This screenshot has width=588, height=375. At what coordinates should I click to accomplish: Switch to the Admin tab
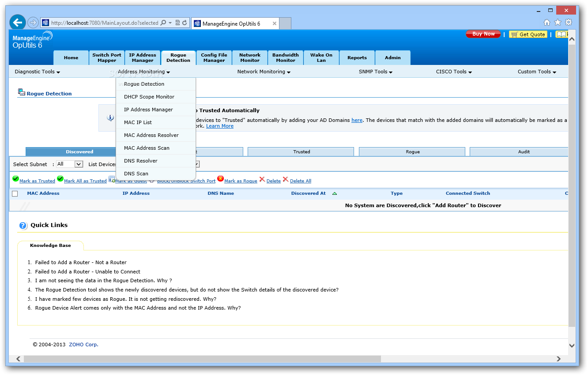pyautogui.click(x=393, y=58)
